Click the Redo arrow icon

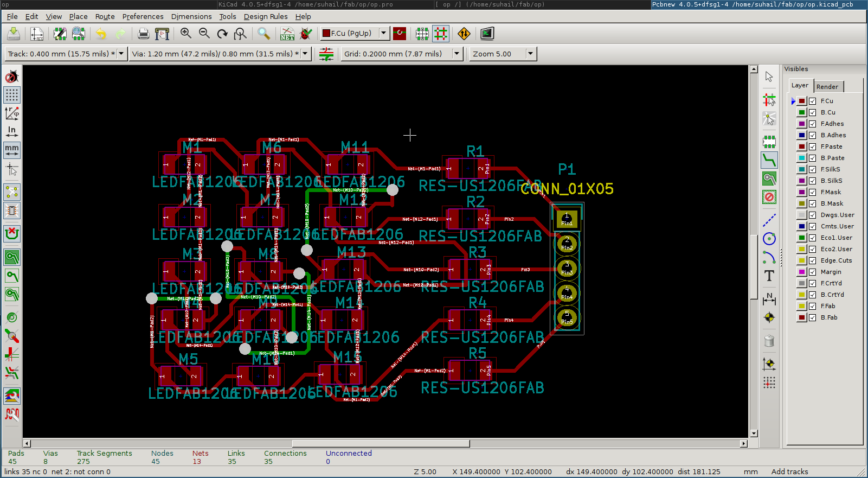120,34
